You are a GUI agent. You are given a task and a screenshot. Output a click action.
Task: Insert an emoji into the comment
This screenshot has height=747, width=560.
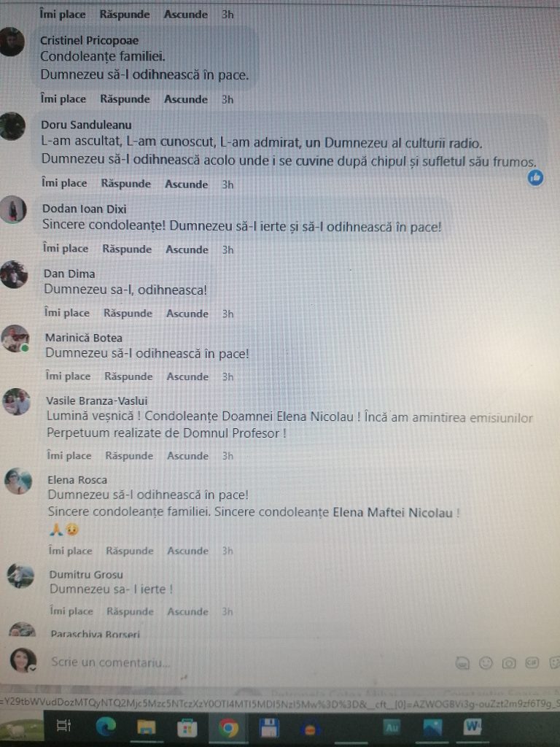[485, 662]
